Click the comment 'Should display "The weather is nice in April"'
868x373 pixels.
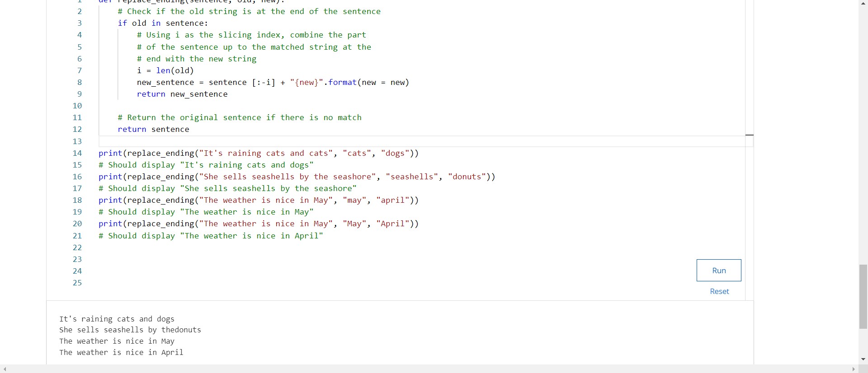[211, 236]
